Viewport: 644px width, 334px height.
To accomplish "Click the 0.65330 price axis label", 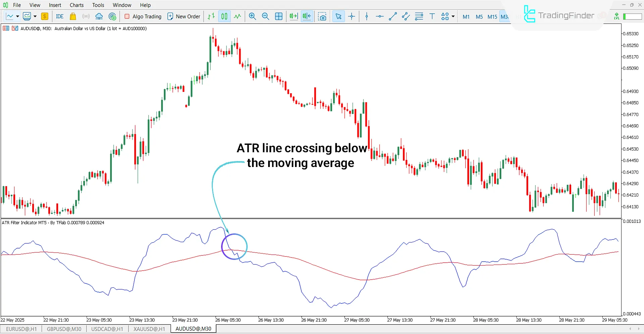I will [631, 34].
